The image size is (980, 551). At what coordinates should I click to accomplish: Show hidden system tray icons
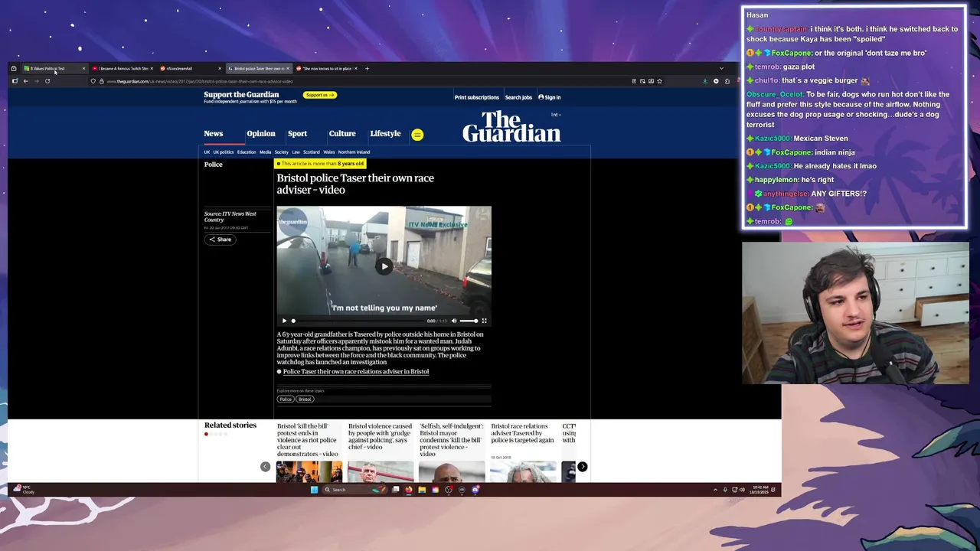tap(715, 490)
